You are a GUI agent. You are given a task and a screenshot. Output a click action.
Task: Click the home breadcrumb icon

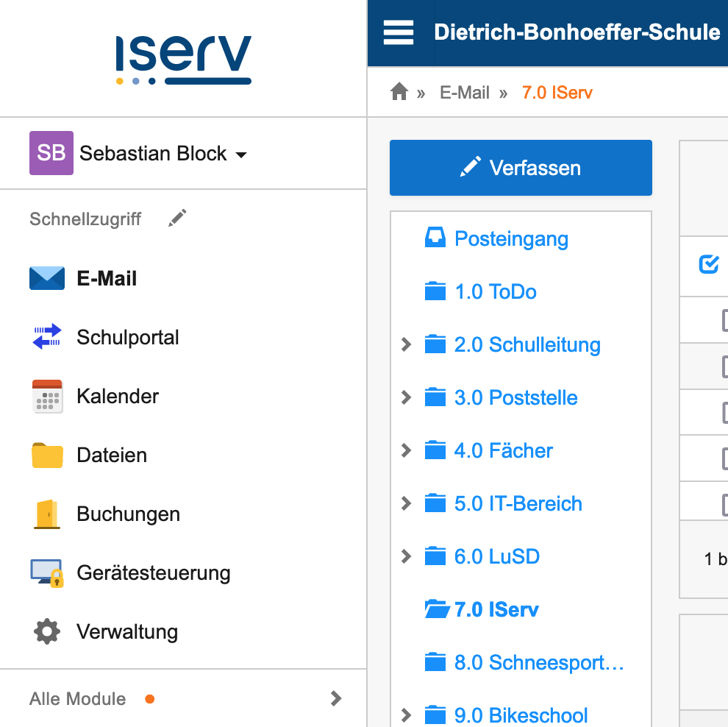tap(399, 92)
